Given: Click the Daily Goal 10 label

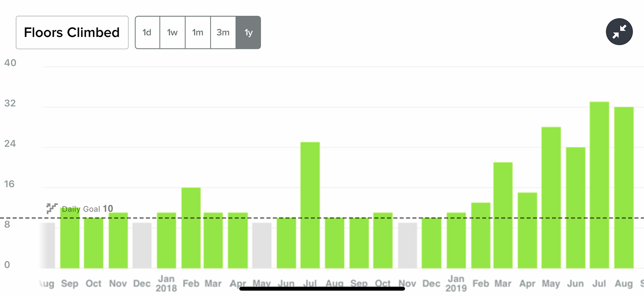Looking at the screenshot, I should 87,209.
